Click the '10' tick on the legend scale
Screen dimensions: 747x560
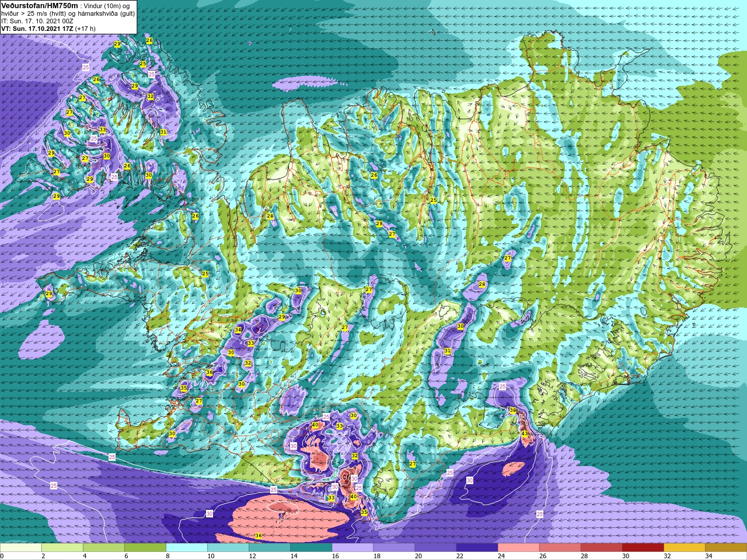click(211, 556)
